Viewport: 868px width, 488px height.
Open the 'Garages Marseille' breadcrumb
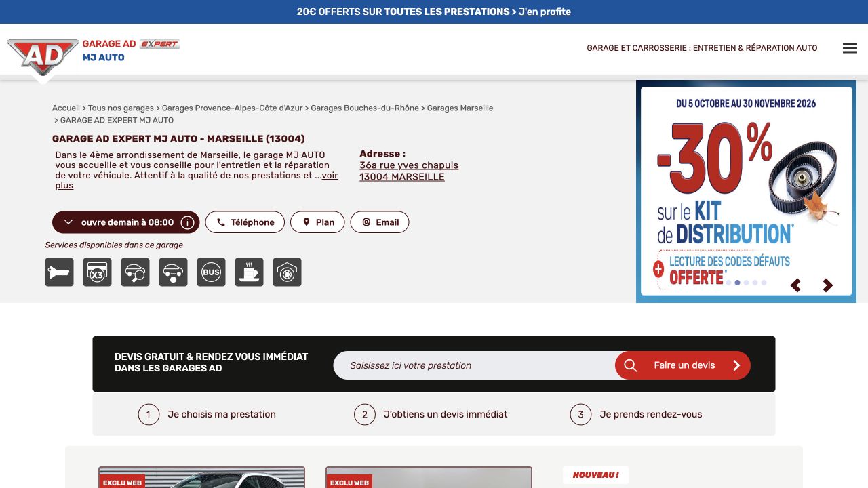(460, 108)
